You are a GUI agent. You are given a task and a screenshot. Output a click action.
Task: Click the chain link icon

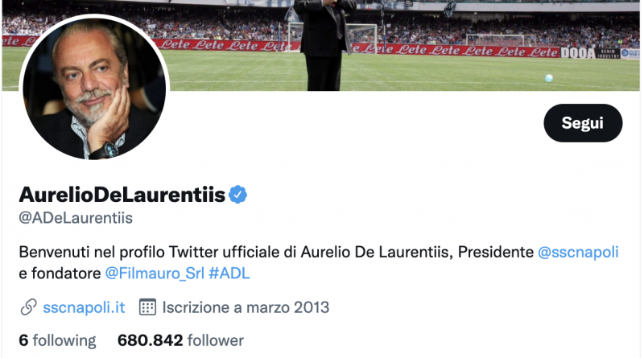[x=28, y=307]
